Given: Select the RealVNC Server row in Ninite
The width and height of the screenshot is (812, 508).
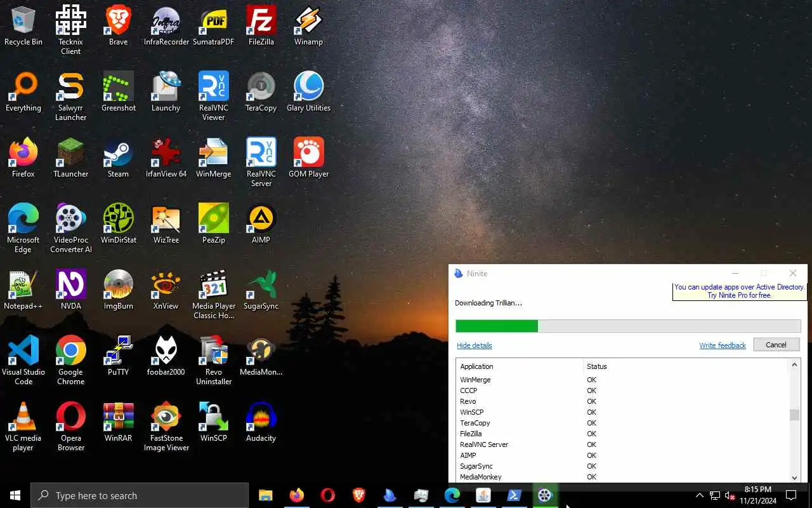Looking at the screenshot, I should coord(622,444).
